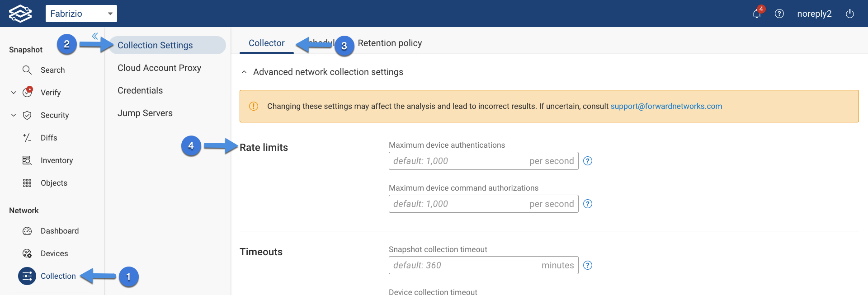Open Devices in the Network section

[54, 253]
